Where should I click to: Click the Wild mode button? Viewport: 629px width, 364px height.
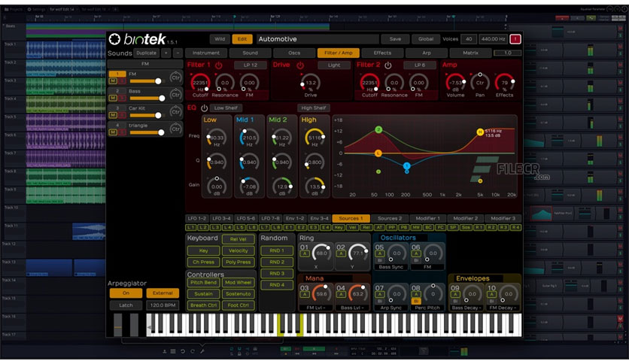(x=220, y=39)
